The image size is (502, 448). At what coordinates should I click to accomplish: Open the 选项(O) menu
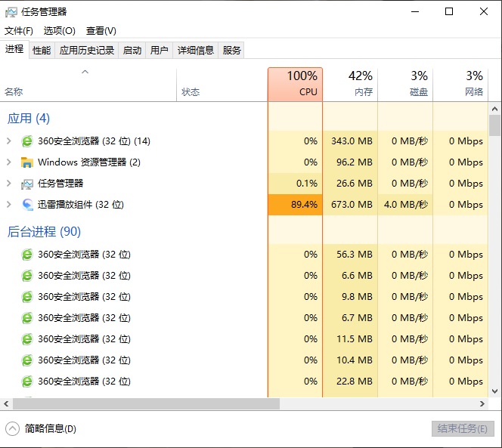coord(60,31)
